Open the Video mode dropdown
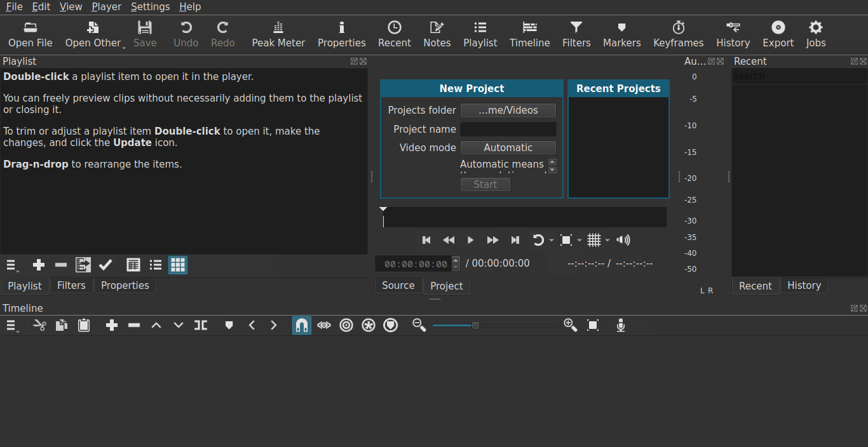Viewport: 868px width, 447px height. pos(508,147)
